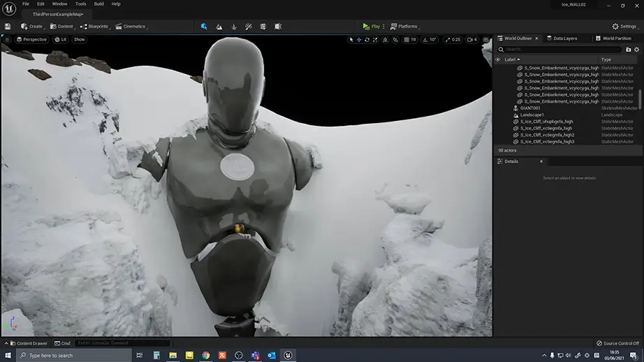Toggle scale snapping at 0.25
This screenshot has height=362, width=644.
pos(453,39)
